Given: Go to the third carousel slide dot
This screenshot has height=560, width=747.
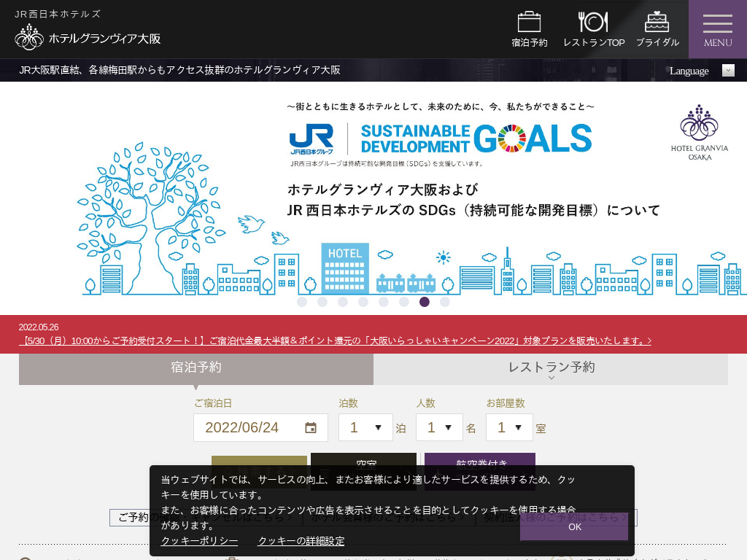Looking at the screenshot, I should click(x=343, y=302).
